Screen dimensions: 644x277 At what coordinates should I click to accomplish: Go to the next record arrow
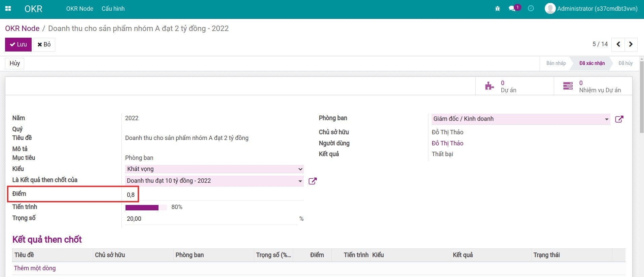631,44
